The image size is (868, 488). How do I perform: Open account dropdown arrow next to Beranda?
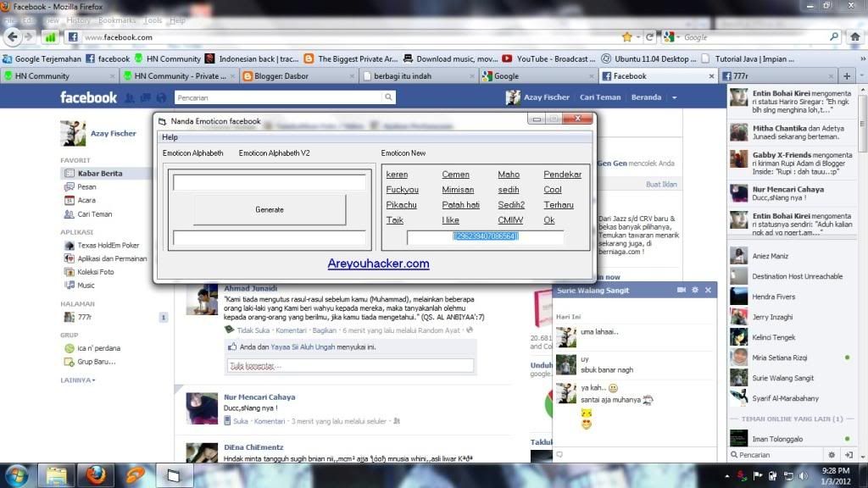click(x=674, y=97)
